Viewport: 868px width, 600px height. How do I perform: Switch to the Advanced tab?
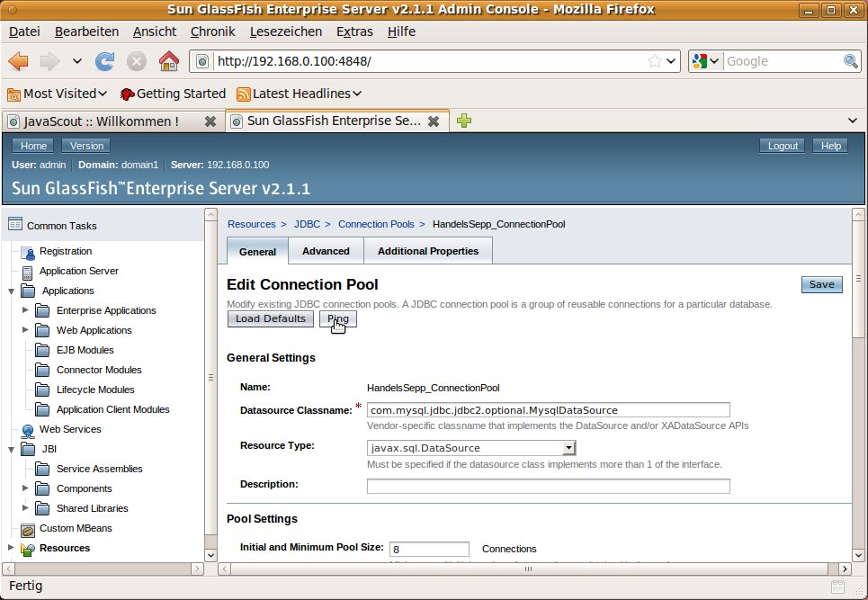326,251
